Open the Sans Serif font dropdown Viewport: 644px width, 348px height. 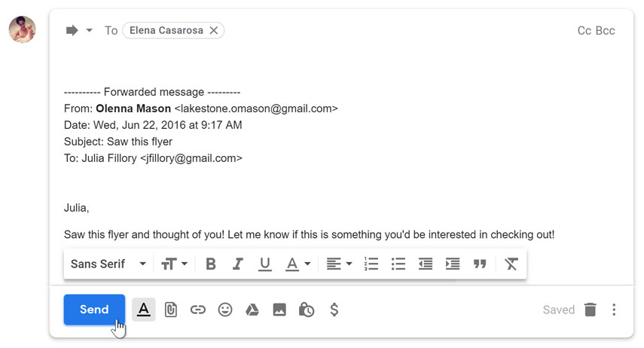pyautogui.click(x=108, y=264)
